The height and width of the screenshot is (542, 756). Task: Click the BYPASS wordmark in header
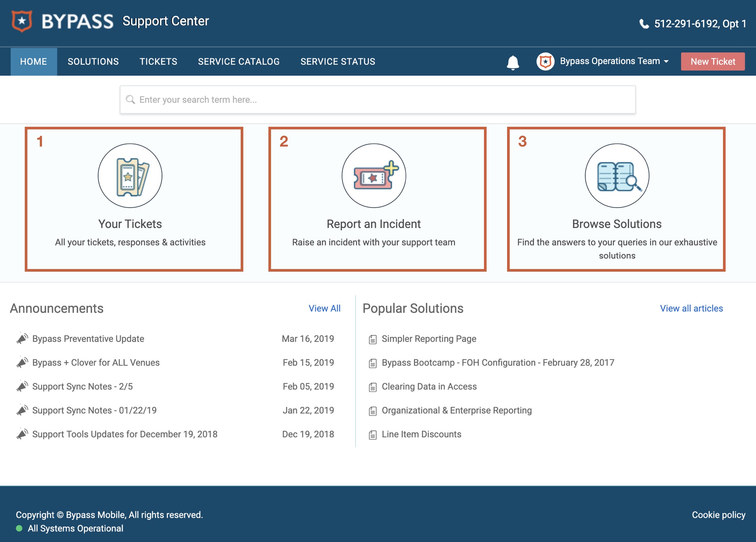[77, 22]
